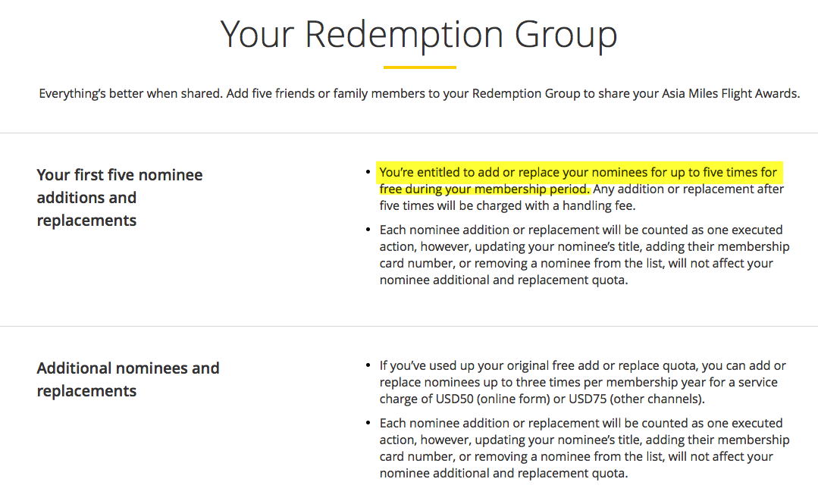
Task: Click "five times will be charged" line
Action: click(507, 205)
